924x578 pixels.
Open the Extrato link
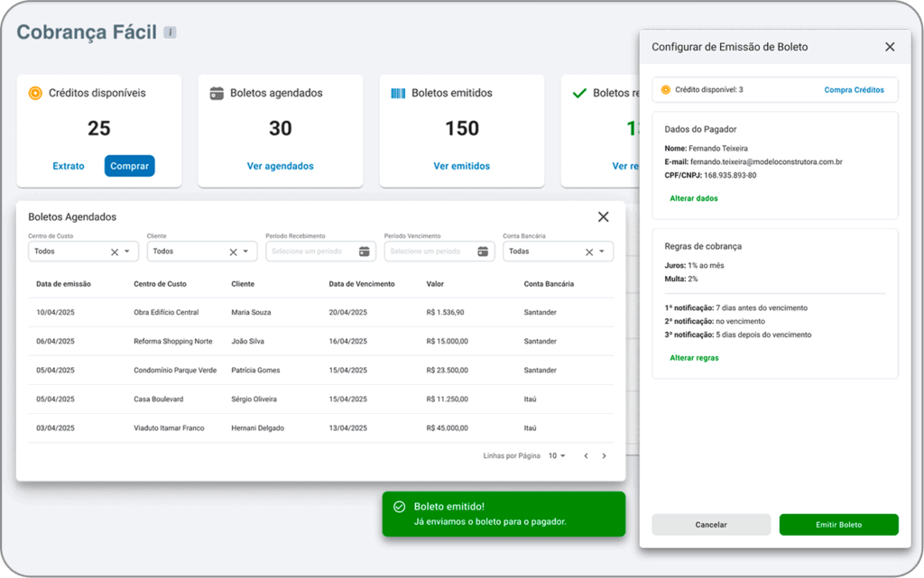point(69,166)
